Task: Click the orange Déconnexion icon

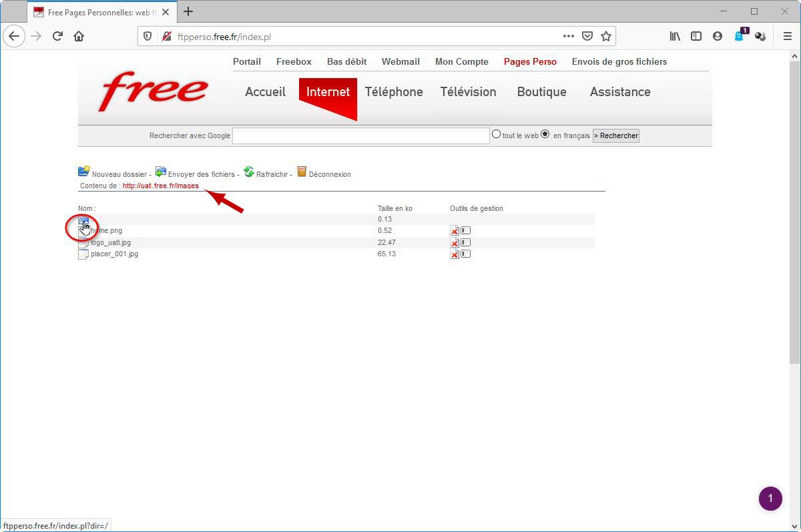Action: (302, 172)
